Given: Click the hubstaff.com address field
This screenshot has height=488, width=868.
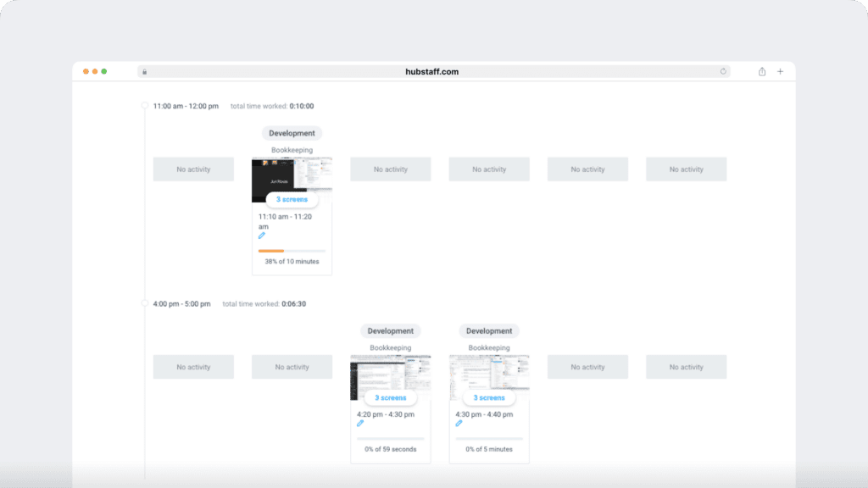Looking at the screenshot, I should coord(433,71).
